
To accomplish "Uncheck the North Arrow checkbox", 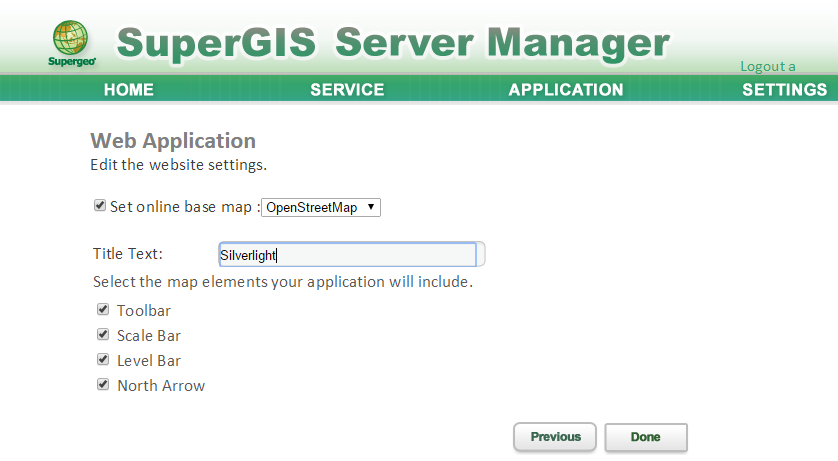I will click(x=103, y=384).
